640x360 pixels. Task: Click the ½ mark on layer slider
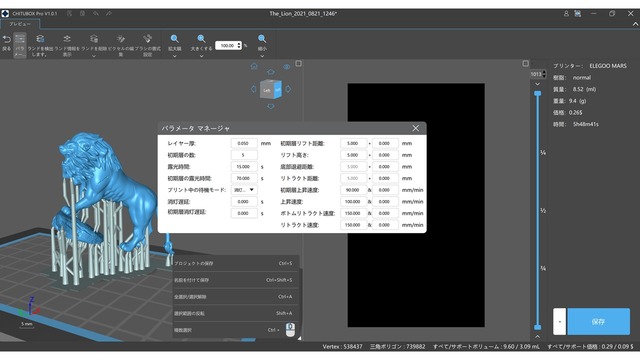coord(543,211)
